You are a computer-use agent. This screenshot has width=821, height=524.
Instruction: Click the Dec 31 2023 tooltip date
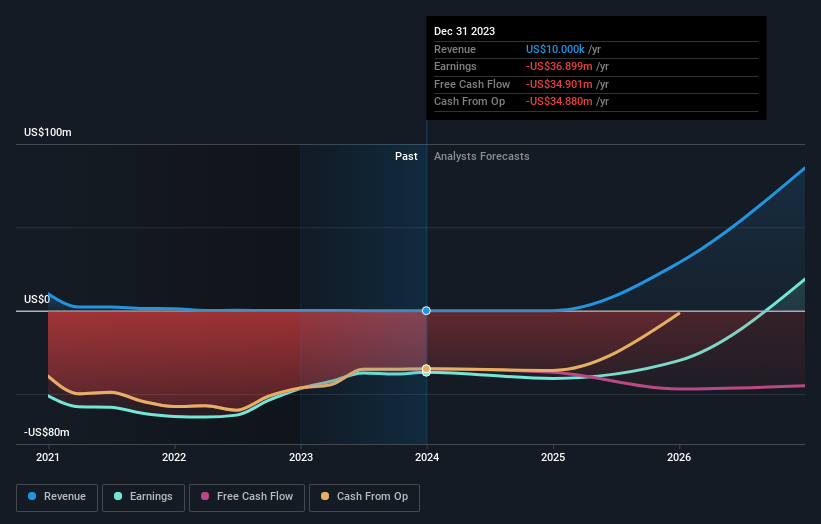click(464, 31)
